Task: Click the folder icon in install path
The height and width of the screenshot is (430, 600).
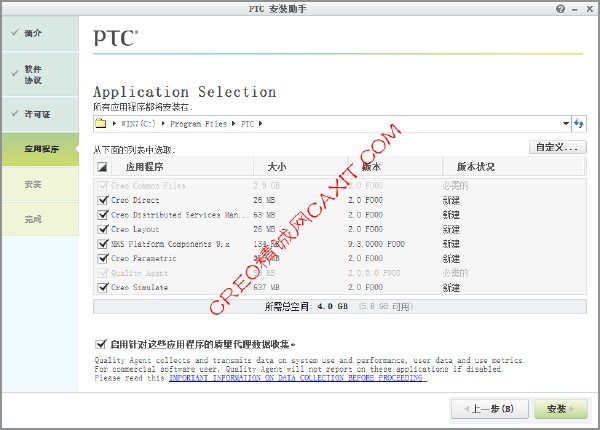Action: click(x=101, y=123)
